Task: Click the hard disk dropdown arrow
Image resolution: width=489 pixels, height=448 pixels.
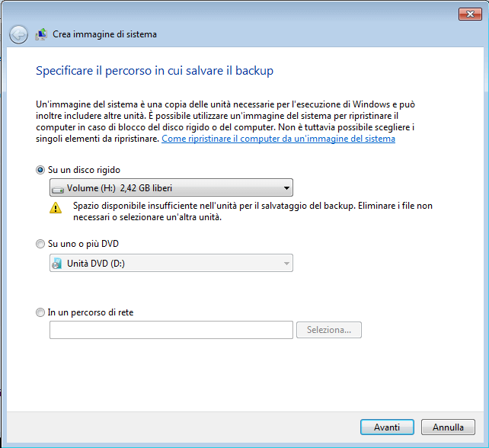Action: pos(286,187)
